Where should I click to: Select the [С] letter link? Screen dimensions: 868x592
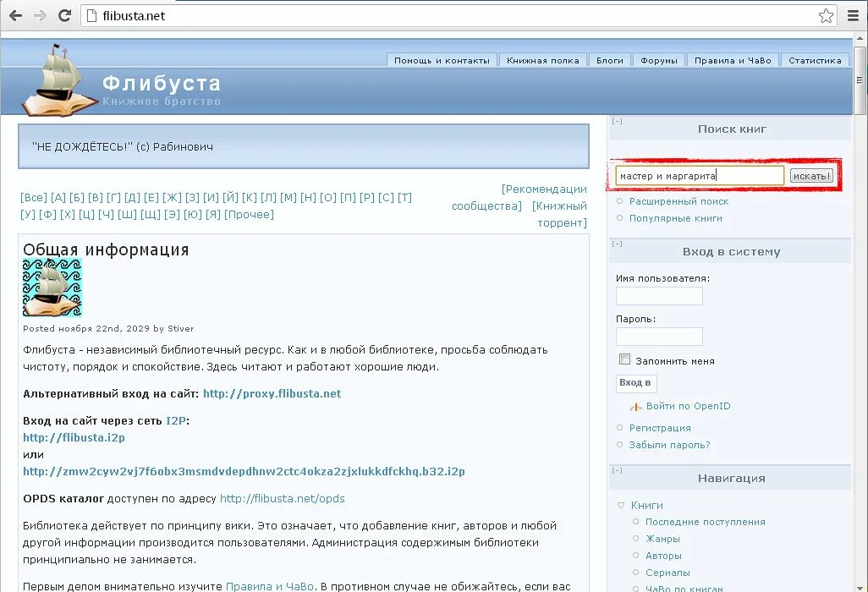click(387, 198)
